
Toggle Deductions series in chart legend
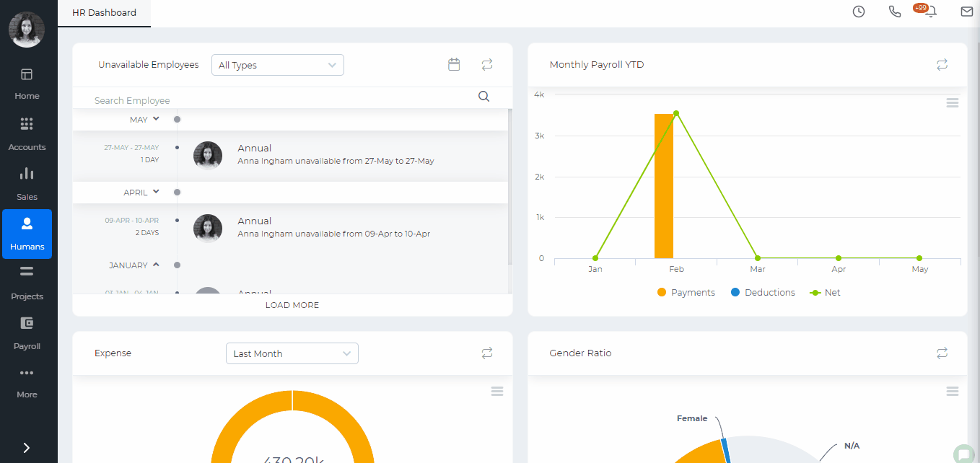[x=763, y=293]
